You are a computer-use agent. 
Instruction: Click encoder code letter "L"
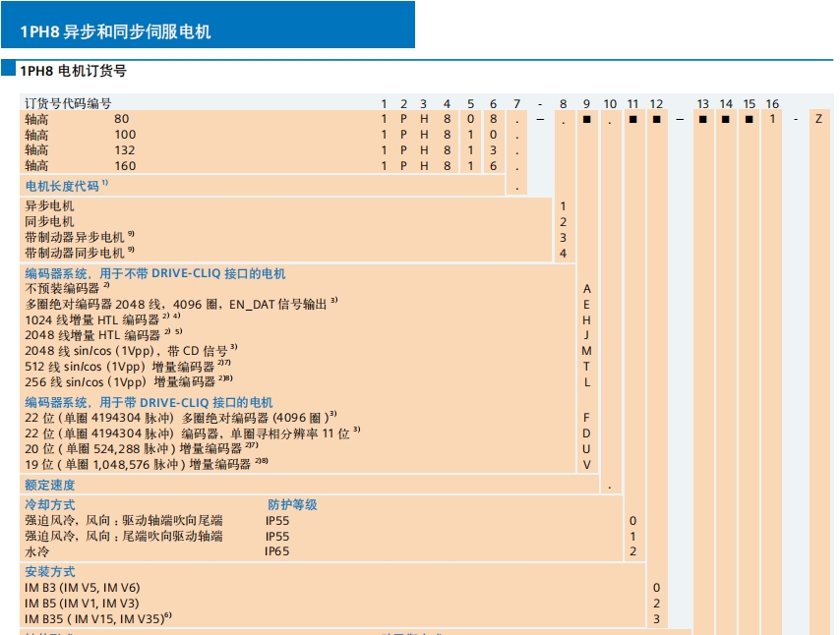click(x=587, y=382)
